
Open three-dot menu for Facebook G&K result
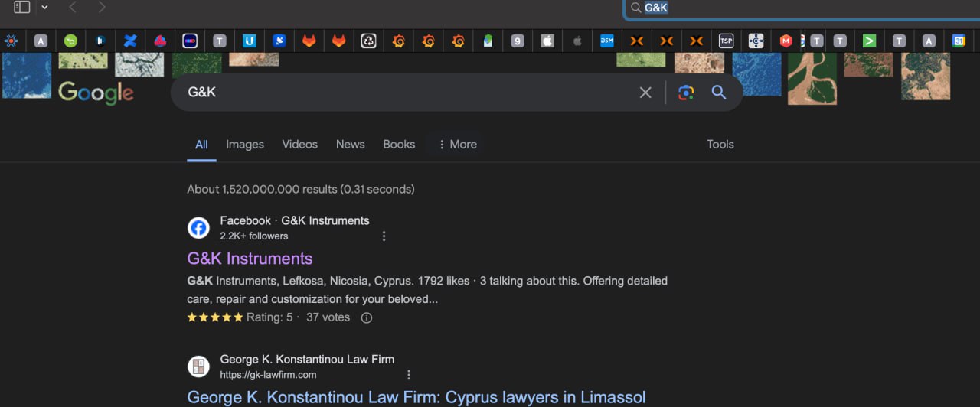384,236
